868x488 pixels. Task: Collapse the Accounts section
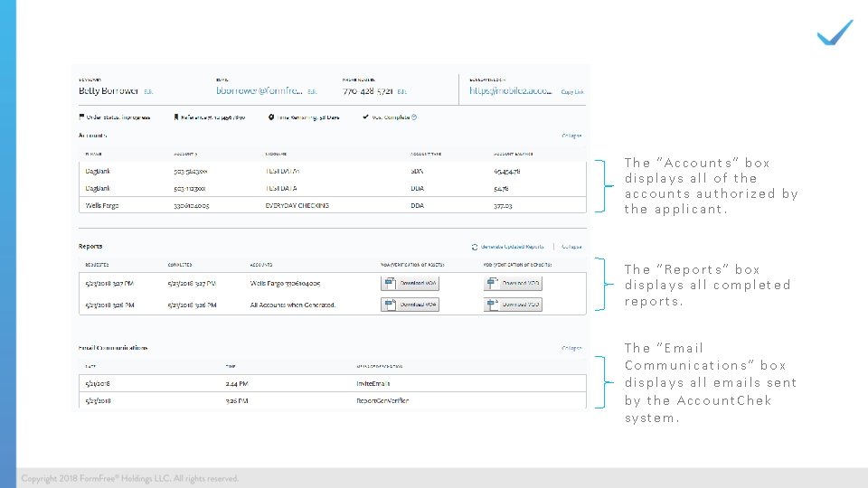[571, 136]
